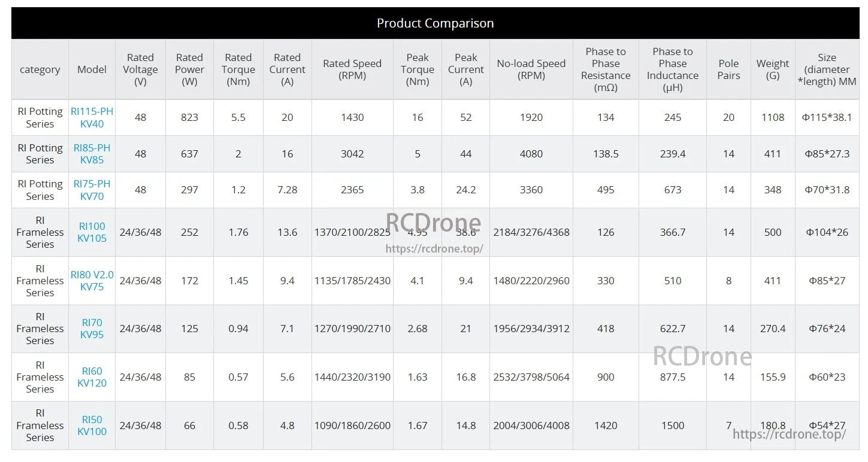Screen dimensions: 868x462
Task: Open the RI50 KV100 model link
Action: (x=91, y=425)
